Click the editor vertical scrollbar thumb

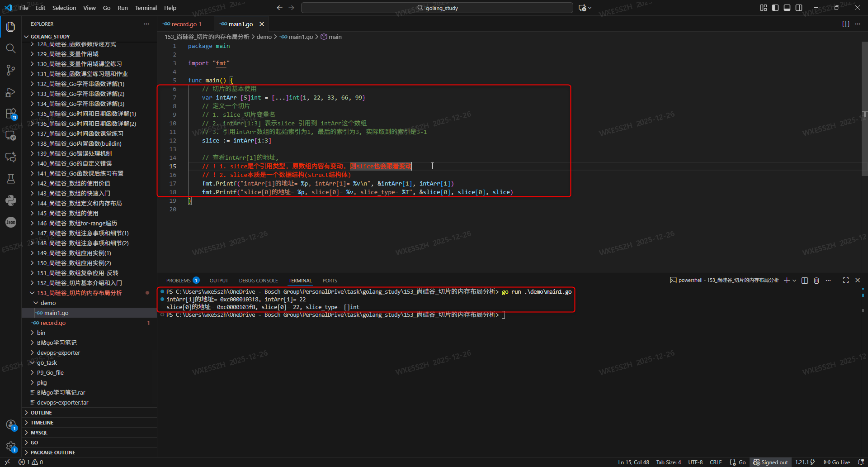point(864,109)
